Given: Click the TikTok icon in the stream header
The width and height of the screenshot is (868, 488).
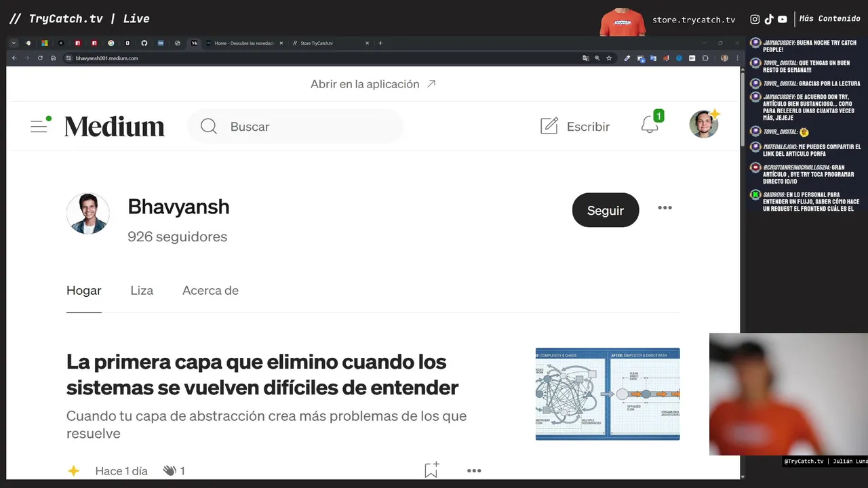Looking at the screenshot, I should coord(769,20).
